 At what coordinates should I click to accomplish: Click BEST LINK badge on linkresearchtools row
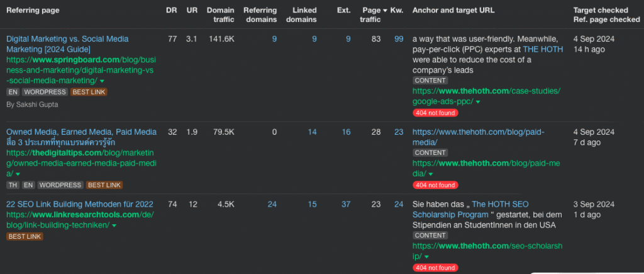[25, 236]
